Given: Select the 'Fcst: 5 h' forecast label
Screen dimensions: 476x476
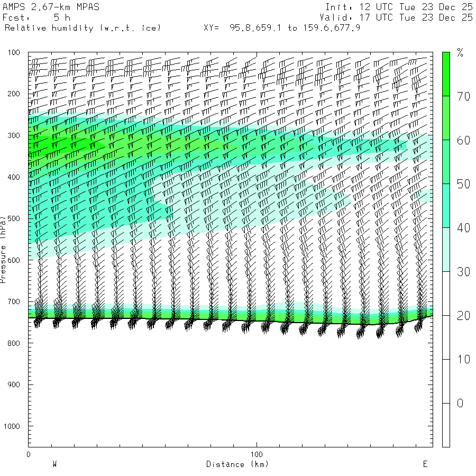Looking at the screenshot, I should [x=36, y=17].
